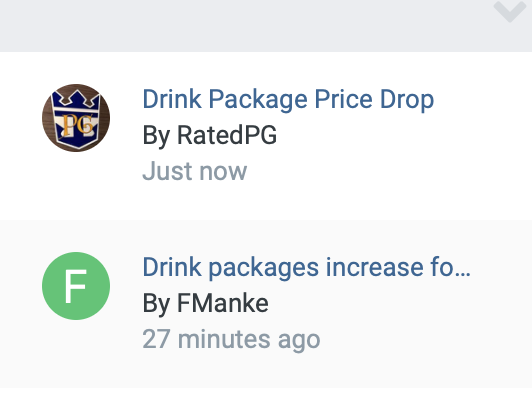Click the gold PG letters on the shield avatar
Viewport: 532px width, 394px height.
click(78, 125)
